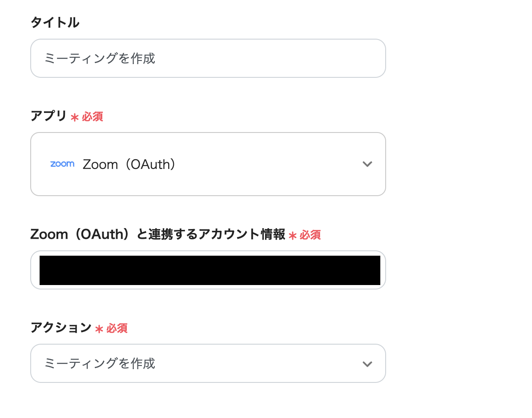The height and width of the screenshot is (418, 532).
Task: Click the red asterisk after アカウント情報
Action: click(x=292, y=236)
